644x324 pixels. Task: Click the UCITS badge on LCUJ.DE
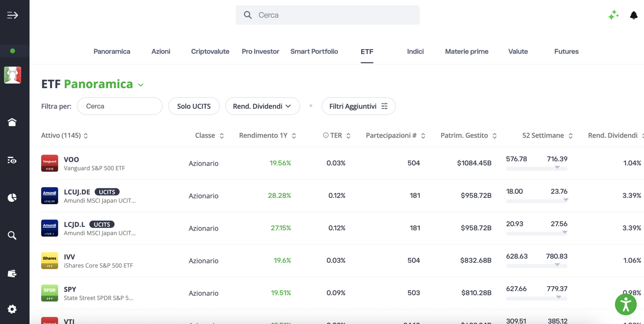[x=107, y=192]
